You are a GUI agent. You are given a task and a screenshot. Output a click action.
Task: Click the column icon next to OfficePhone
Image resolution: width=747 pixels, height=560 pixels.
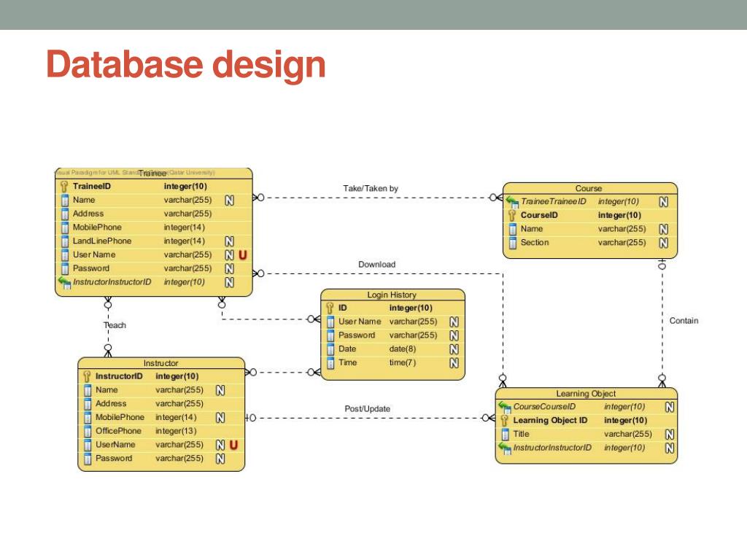pyautogui.click(x=87, y=431)
